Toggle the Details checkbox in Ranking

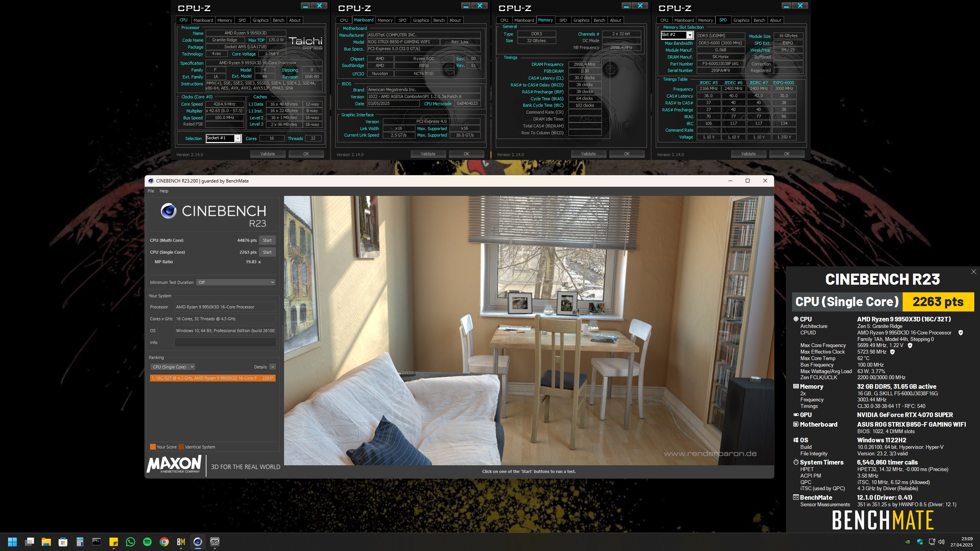click(273, 367)
